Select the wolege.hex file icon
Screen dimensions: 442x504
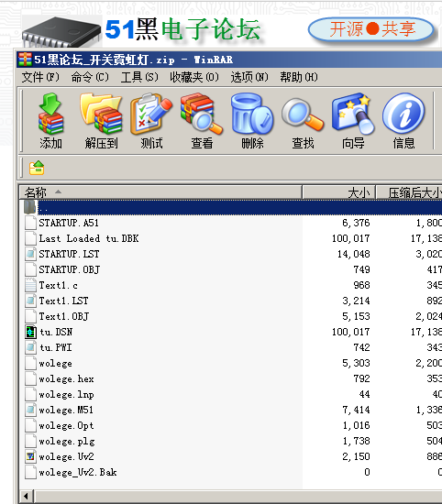coord(30,378)
